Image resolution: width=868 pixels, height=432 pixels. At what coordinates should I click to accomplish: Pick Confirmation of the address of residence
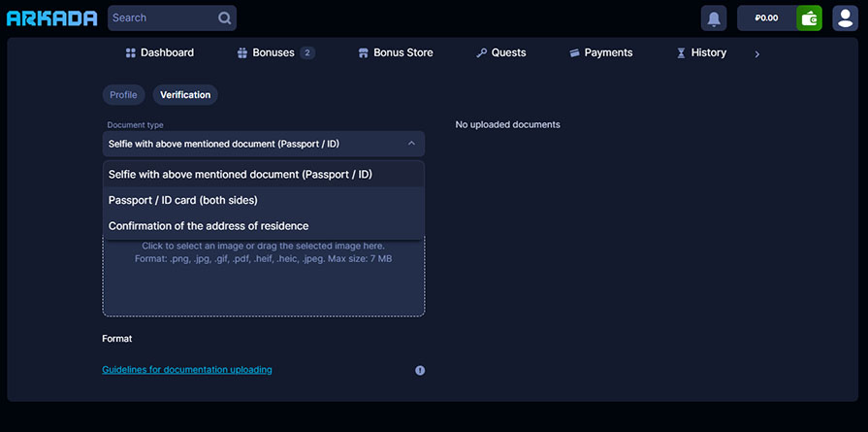[x=208, y=226]
